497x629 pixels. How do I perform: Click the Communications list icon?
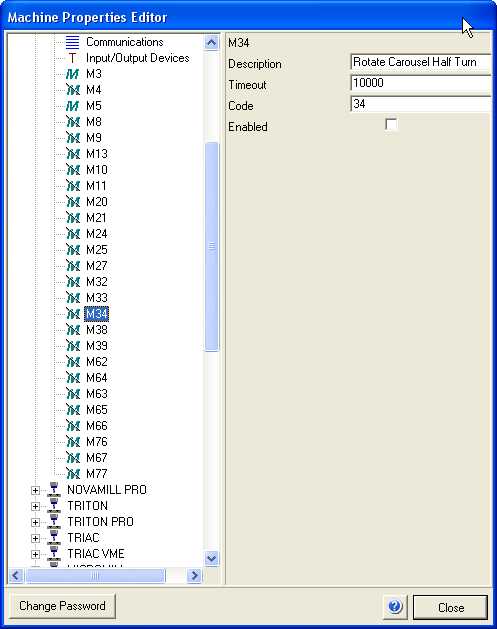click(x=73, y=42)
